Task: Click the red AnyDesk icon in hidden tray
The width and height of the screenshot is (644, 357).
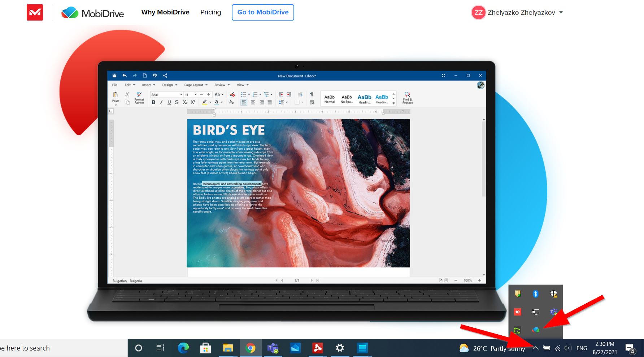Action: tap(518, 312)
